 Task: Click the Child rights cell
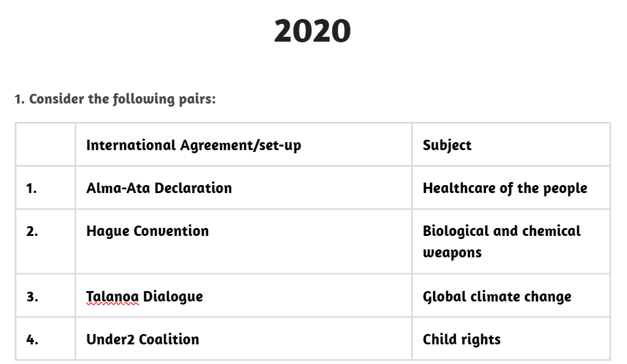(461, 339)
